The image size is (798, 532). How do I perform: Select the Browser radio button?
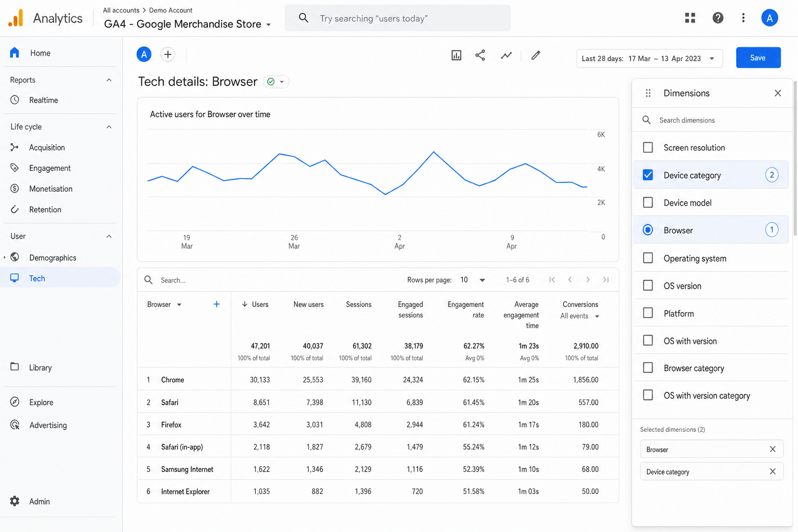click(648, 230)
